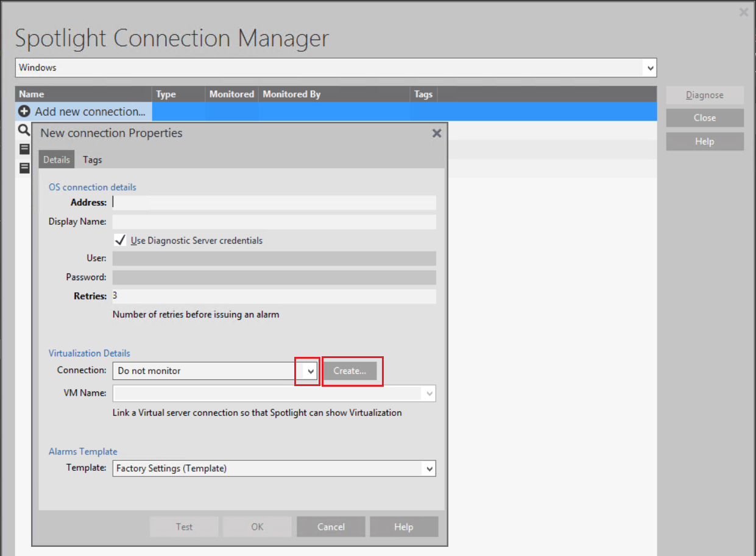
Task: Click the Diagnose button
Action: coord(705,95)
